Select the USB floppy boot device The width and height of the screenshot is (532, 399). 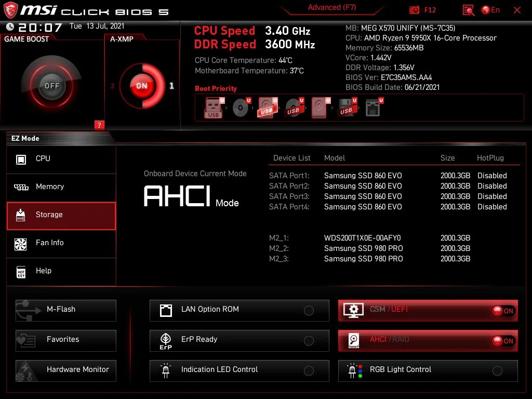coord(347,108)
